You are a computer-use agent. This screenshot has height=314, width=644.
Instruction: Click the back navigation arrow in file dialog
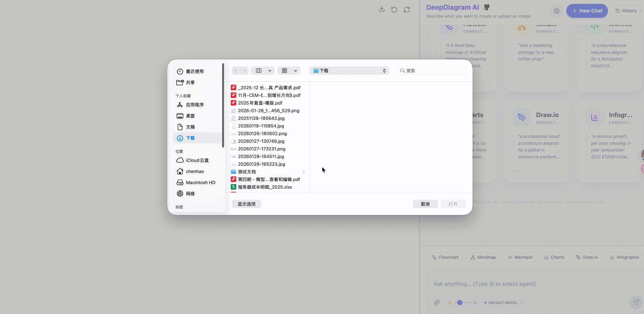click(236, 71)
